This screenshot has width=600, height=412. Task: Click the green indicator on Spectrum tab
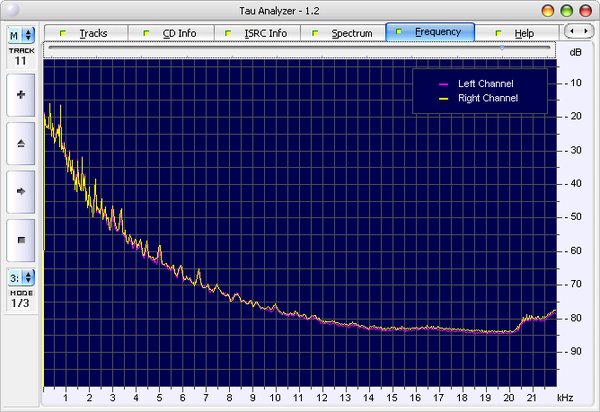[315, 33]
